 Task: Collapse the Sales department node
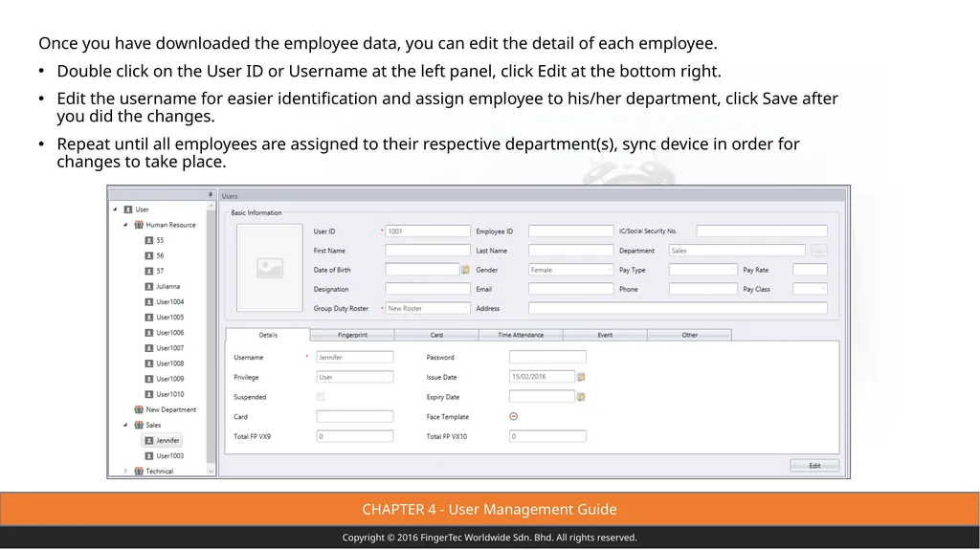[125, 425]
